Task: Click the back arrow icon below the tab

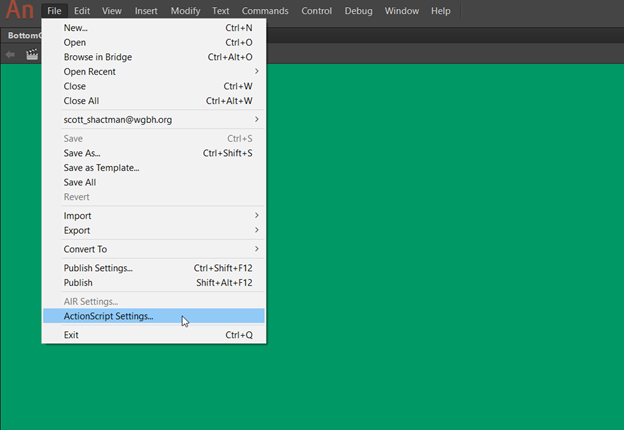Action: click(10, 54)
